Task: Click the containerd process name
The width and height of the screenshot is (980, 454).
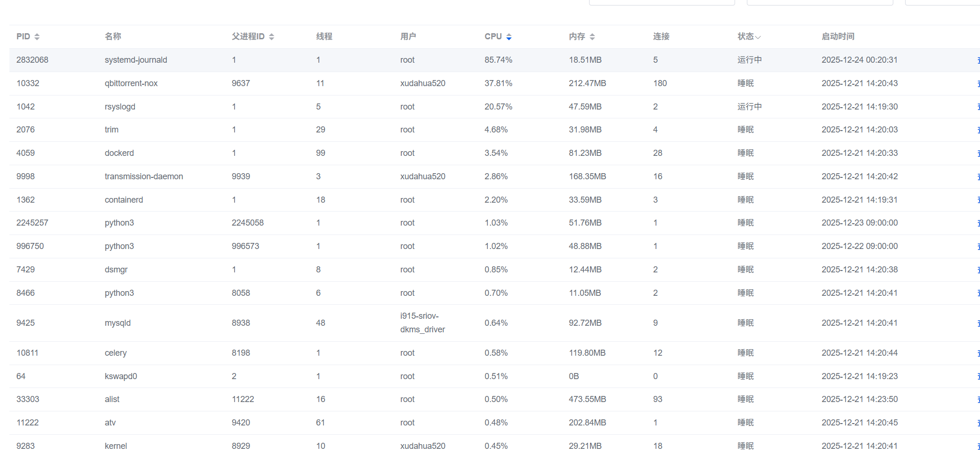Action: pyautogui.click(x=124, y=200)
